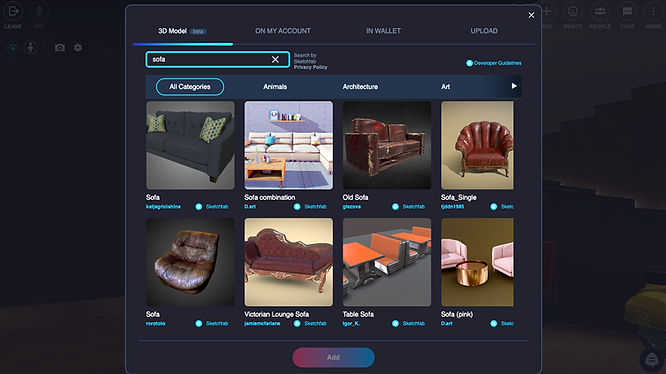The height and width of the screenshot is (374, 666).
Task: Select the Sofa (pink) thumbnail
Action: tap(477, 262)
